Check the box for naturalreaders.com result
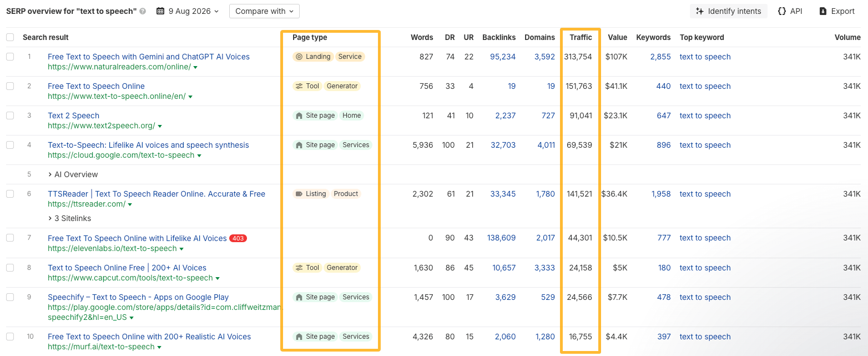Screen dimensions: 868x356 tap(10, 57)
